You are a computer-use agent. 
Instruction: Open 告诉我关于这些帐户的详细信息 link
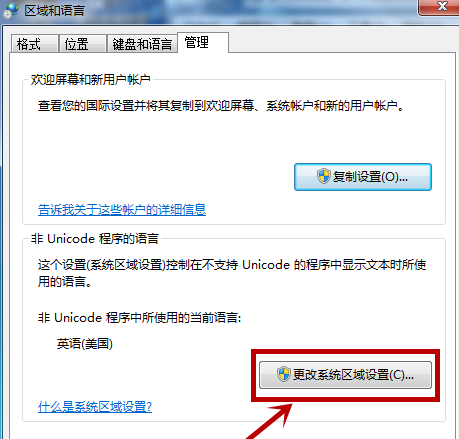click(x=122, y=210)
